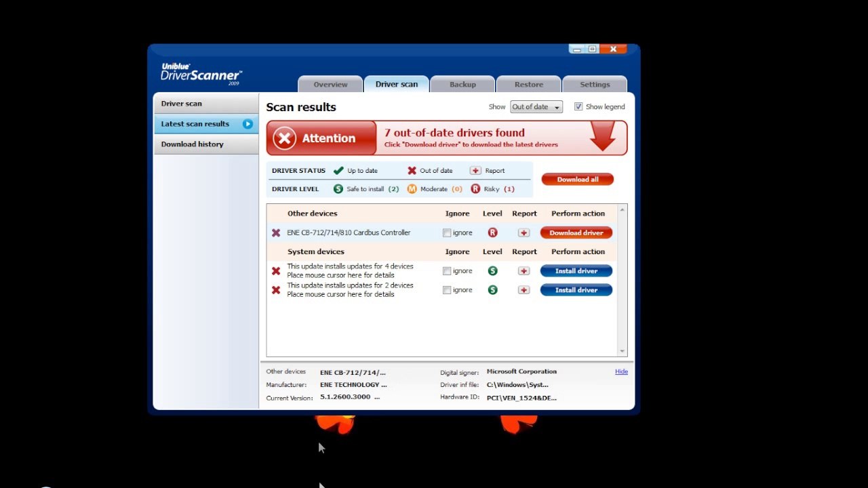Click the green Up to date checkmark icon
This screenshot has height=488, width=868.
pos(338,171)
